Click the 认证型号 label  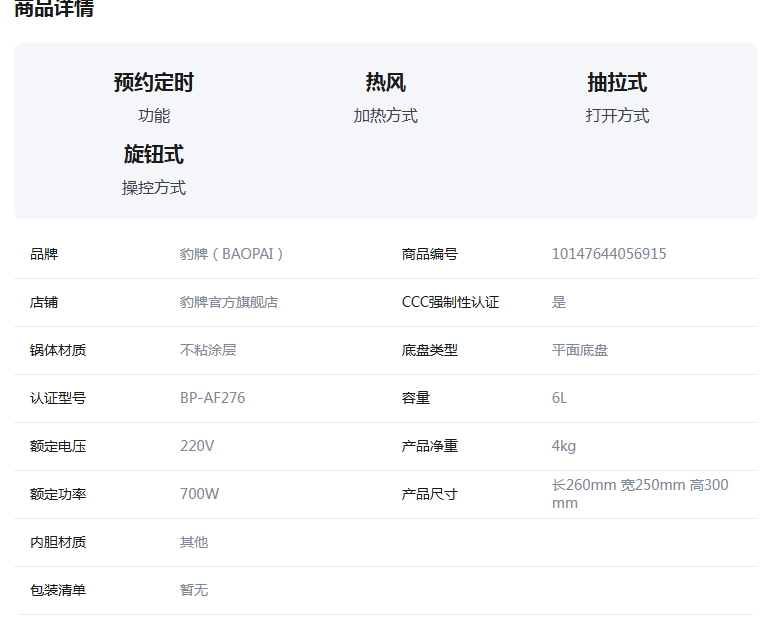tap(58, 398)
